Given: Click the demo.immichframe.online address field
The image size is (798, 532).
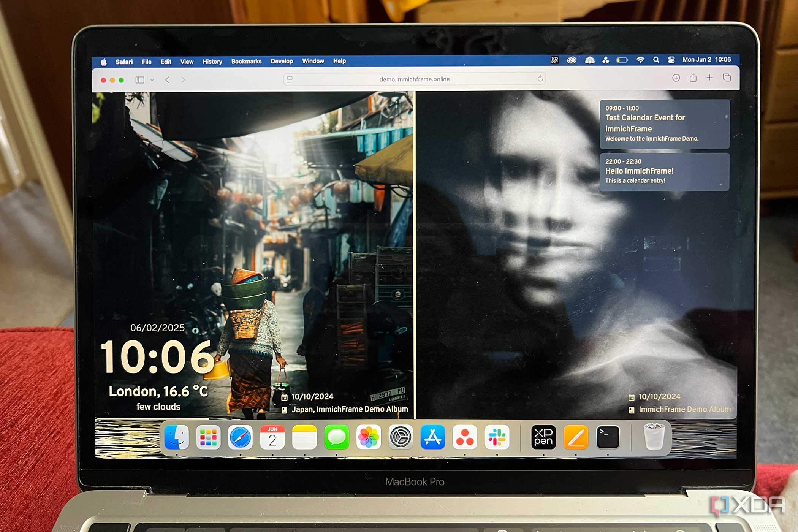Looking at the screenshot, I should [x=415, y=79].
